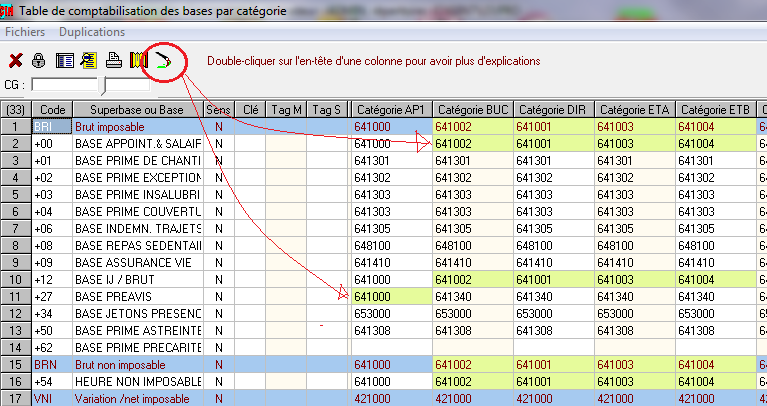Click the Tag M column header

pyautogui.click(x=286, y=110)
